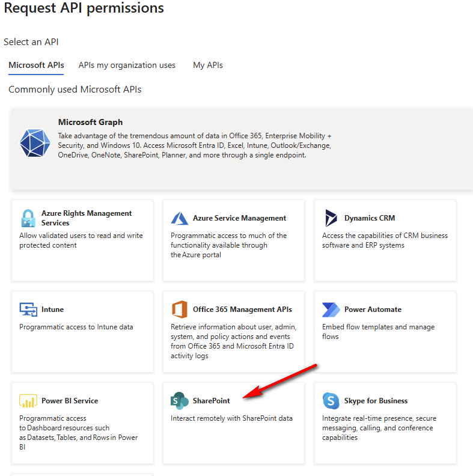Click the SharePoint green S icon
The image size is (473, 476).
coord(180,401)
